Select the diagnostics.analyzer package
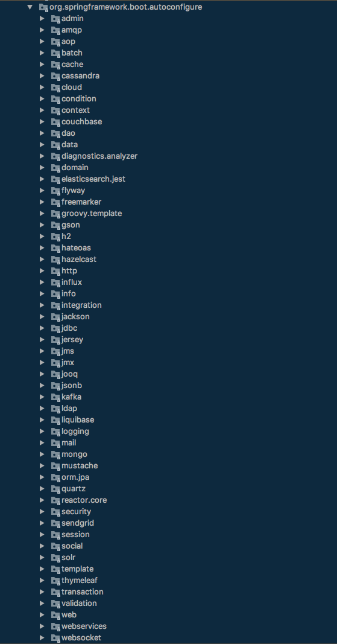This screenshot has width=337, height=644. click(x=99, y=156)
